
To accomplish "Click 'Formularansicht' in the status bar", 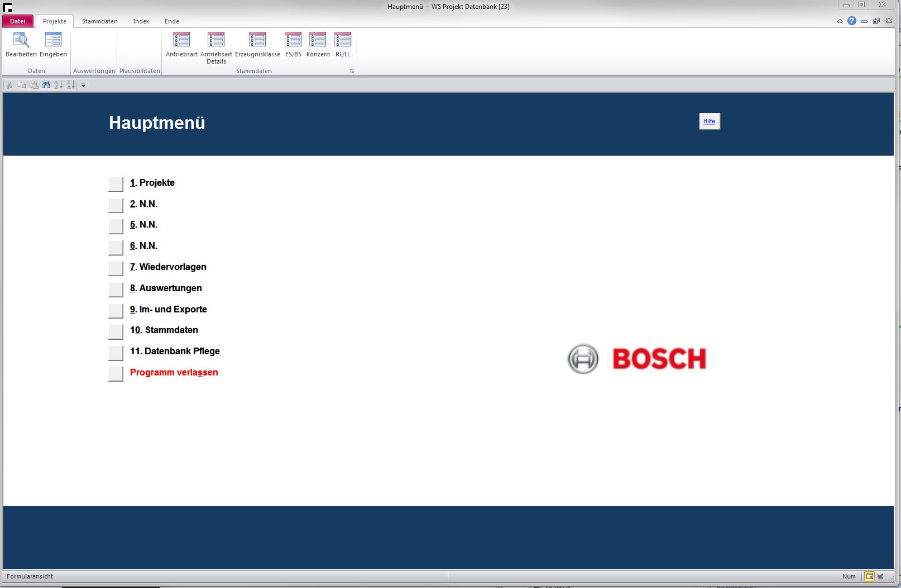I will [x=30, y=576].
